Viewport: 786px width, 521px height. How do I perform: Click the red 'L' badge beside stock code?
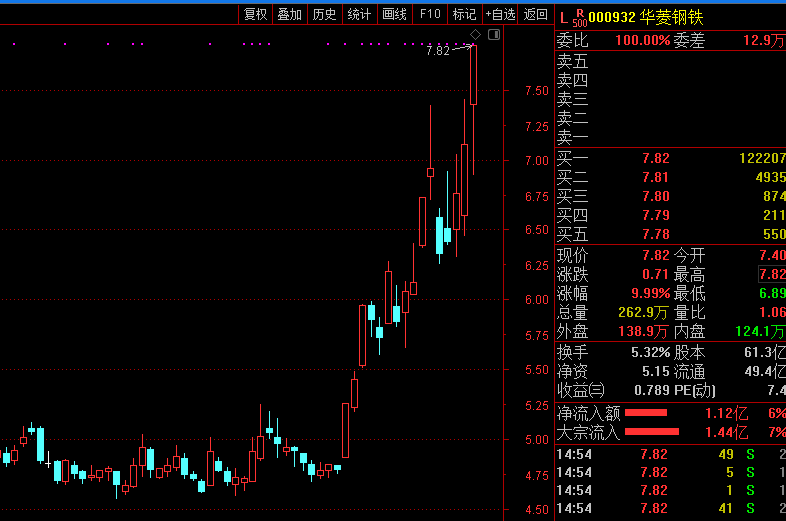point(563,17)
